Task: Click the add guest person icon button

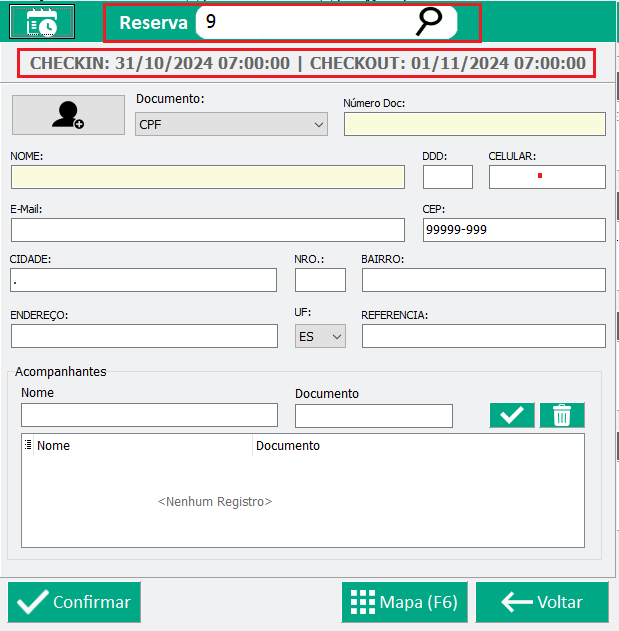Action: 68,115
